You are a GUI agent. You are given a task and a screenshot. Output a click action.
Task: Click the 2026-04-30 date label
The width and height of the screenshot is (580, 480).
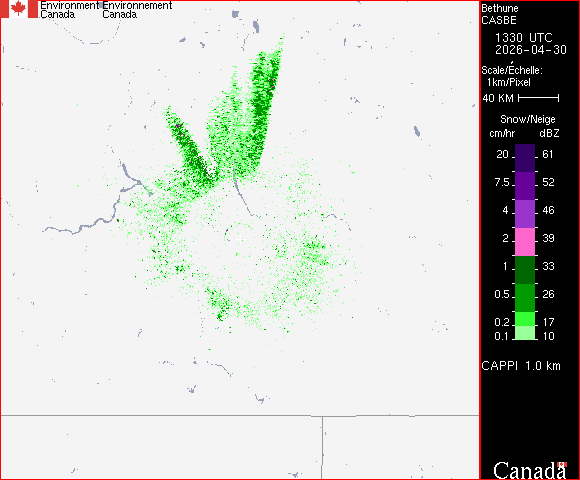tap(531, 50)
